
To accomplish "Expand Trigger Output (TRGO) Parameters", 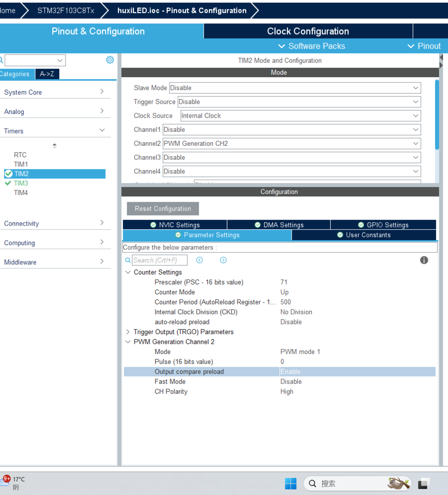I will (128, 332).
